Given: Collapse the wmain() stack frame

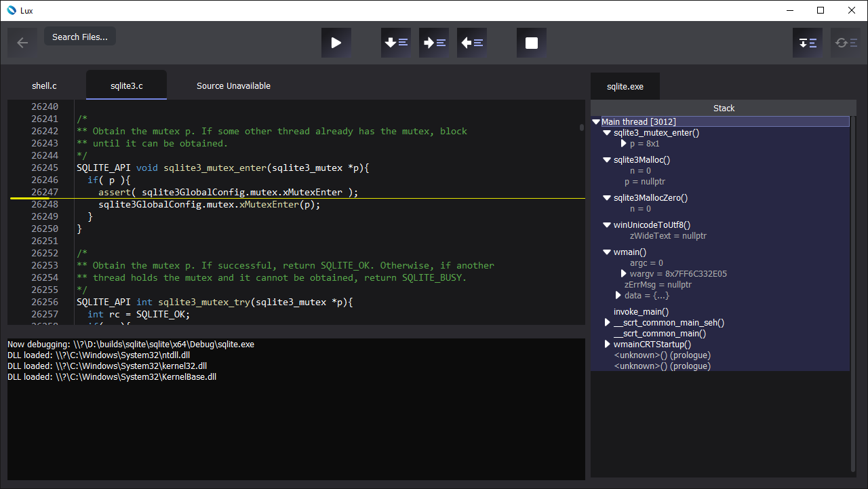Looking at the screenshot, I should pyautogui.click(x=607, y=252).
